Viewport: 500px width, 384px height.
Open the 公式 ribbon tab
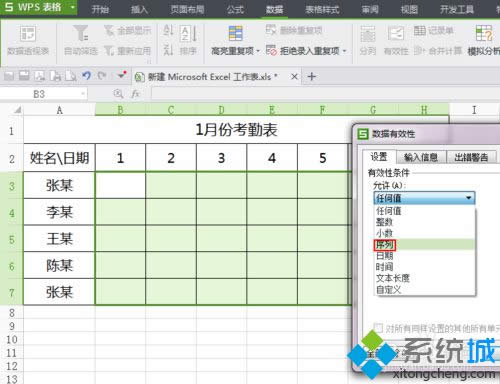click(x=235, y=9)
